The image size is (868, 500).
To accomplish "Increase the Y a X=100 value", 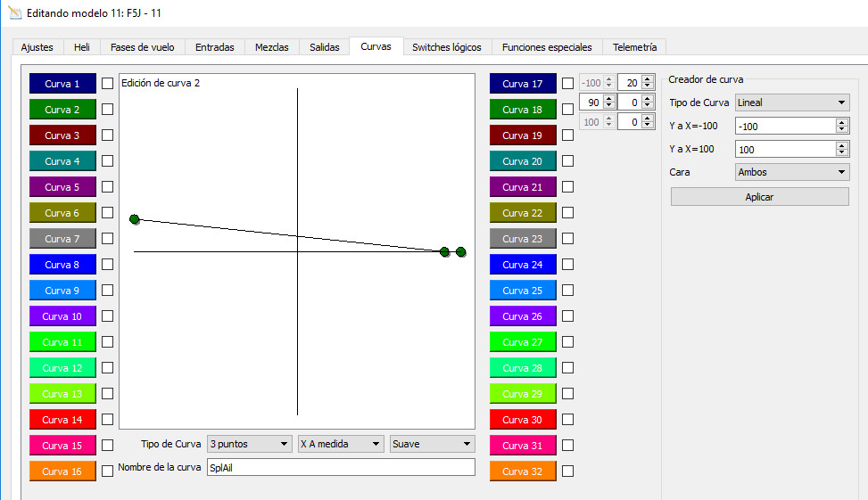I will [842, 146].
